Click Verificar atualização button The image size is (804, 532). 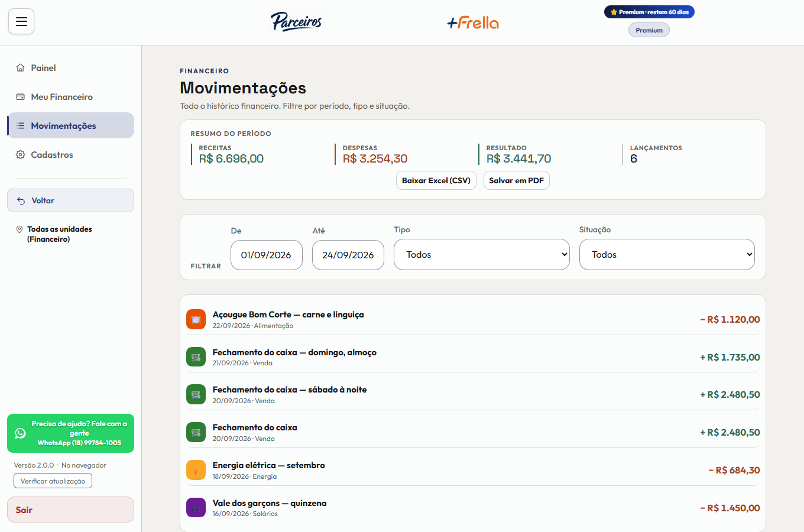53,481
